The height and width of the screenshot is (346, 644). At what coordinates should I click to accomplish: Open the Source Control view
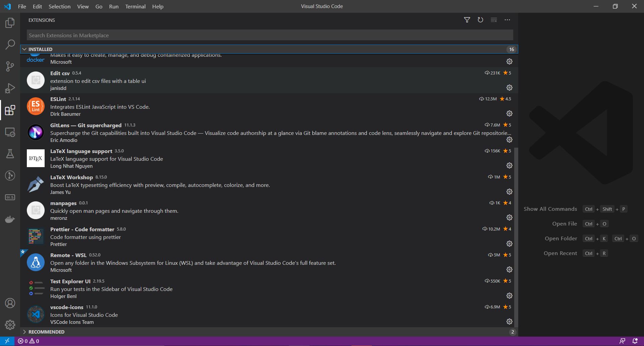[x=10, y=66]
